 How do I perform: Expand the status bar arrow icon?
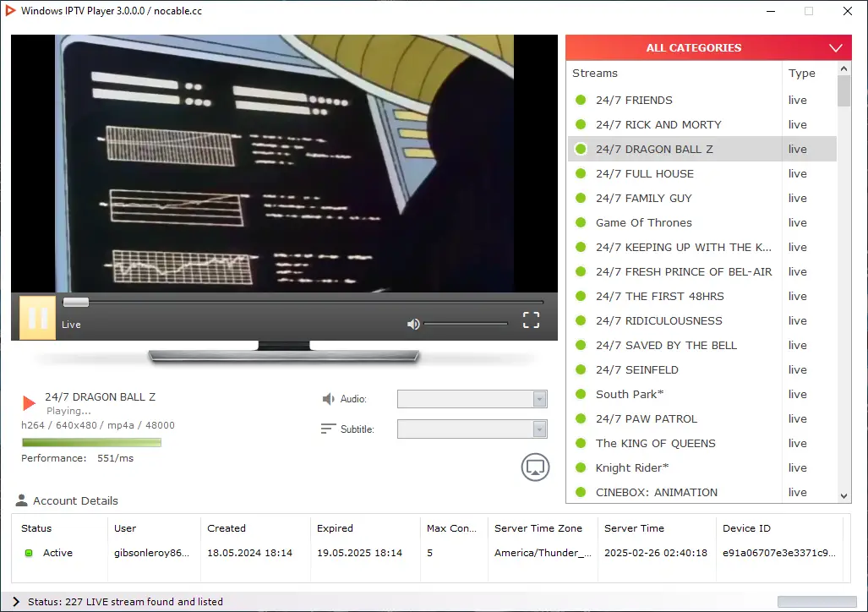coord(15,602)
